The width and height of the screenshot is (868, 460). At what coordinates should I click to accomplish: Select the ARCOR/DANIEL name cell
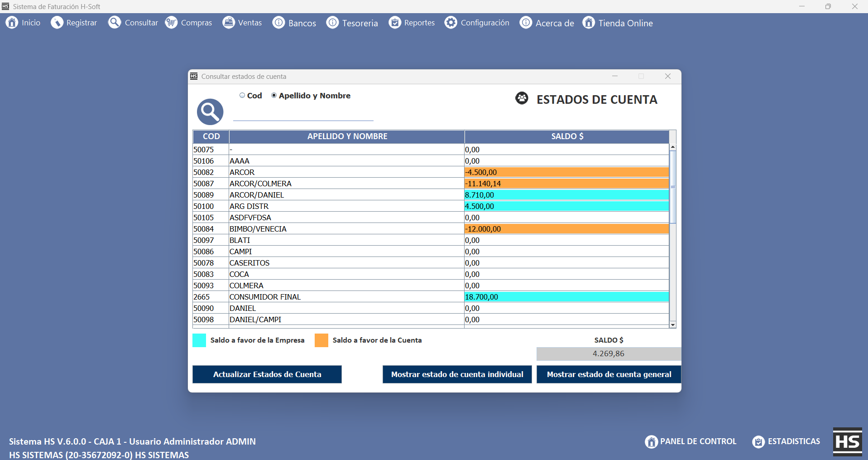click(x=347, y=195)
